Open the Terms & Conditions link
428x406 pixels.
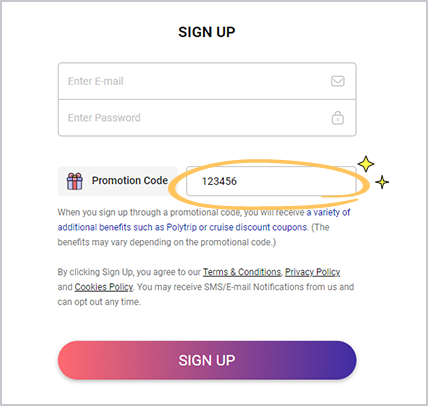(x=242, y=272)
